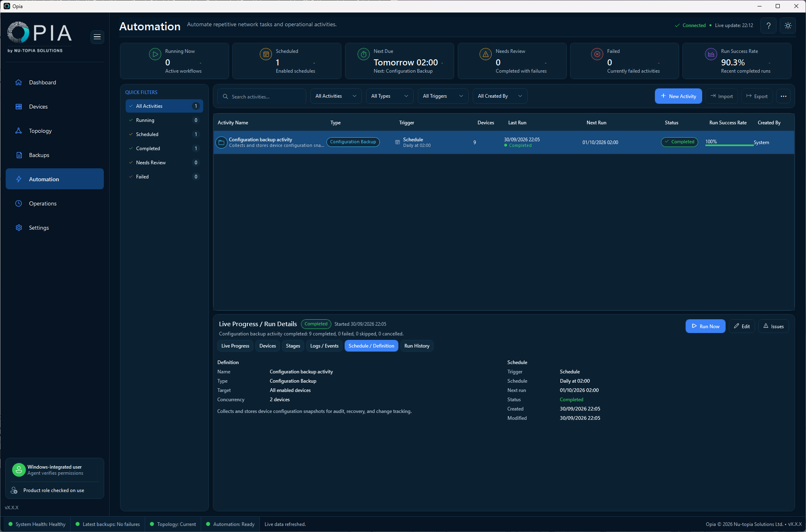This screenshot has height=532, width=806.
Task: Select the All Activities quick filter
Action: coord(164,106)
